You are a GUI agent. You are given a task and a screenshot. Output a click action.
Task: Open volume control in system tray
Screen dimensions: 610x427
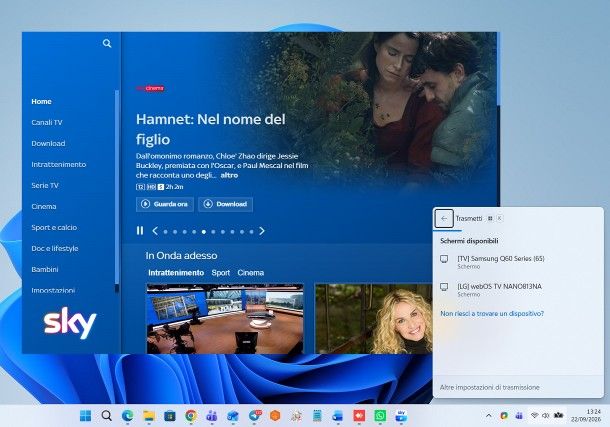[x=545, y=416]
